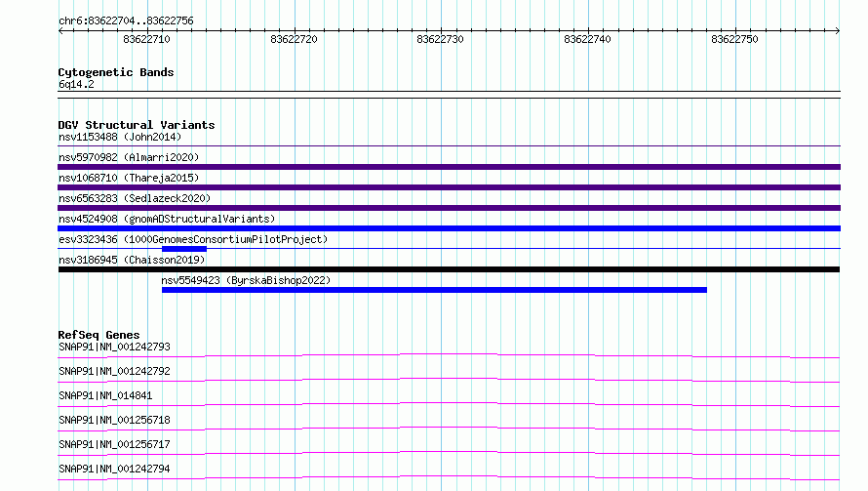868x491 pixels.
Task: Open variant nsv1068710 (Thareja2015)
Action: click(129, 178)
